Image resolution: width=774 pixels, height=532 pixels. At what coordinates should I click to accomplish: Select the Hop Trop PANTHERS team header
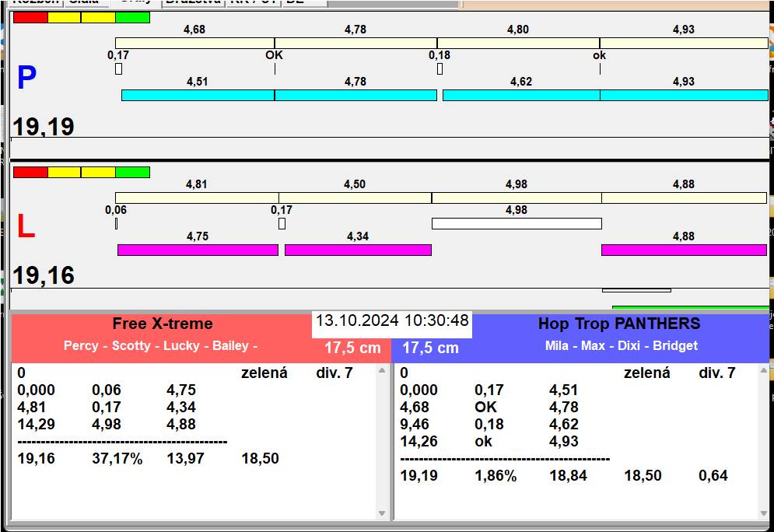tap(618, 324)
